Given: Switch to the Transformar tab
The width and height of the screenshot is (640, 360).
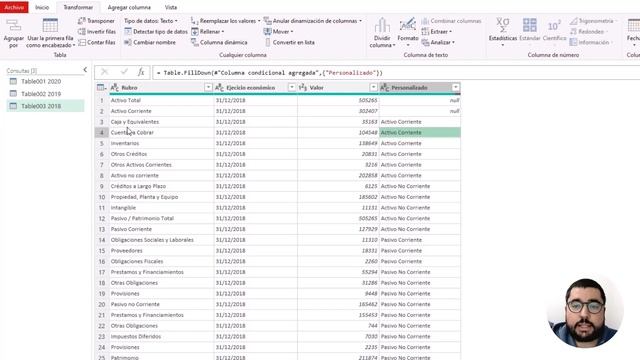Looking at the screenshot, I should click(78, 7).
